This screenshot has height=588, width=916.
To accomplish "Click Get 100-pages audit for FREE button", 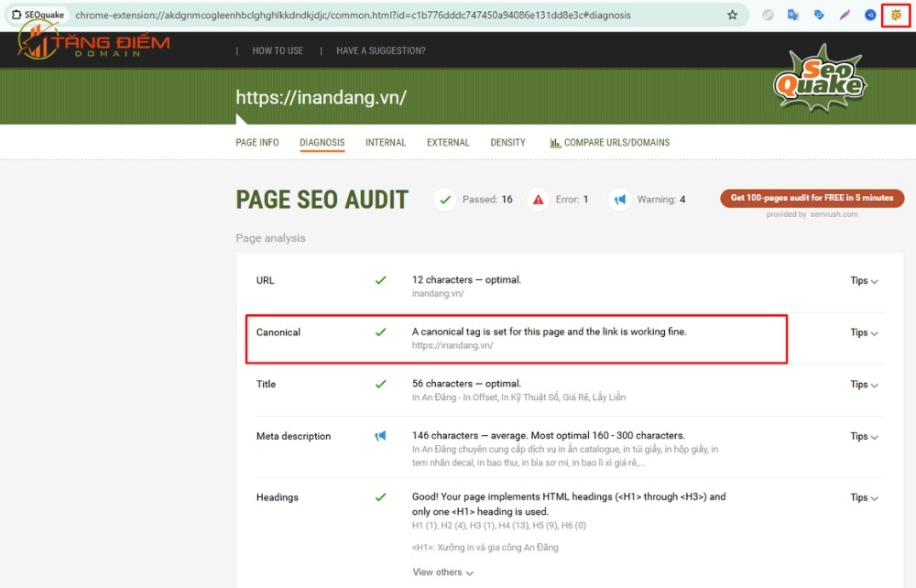I will tap(812, 198).
